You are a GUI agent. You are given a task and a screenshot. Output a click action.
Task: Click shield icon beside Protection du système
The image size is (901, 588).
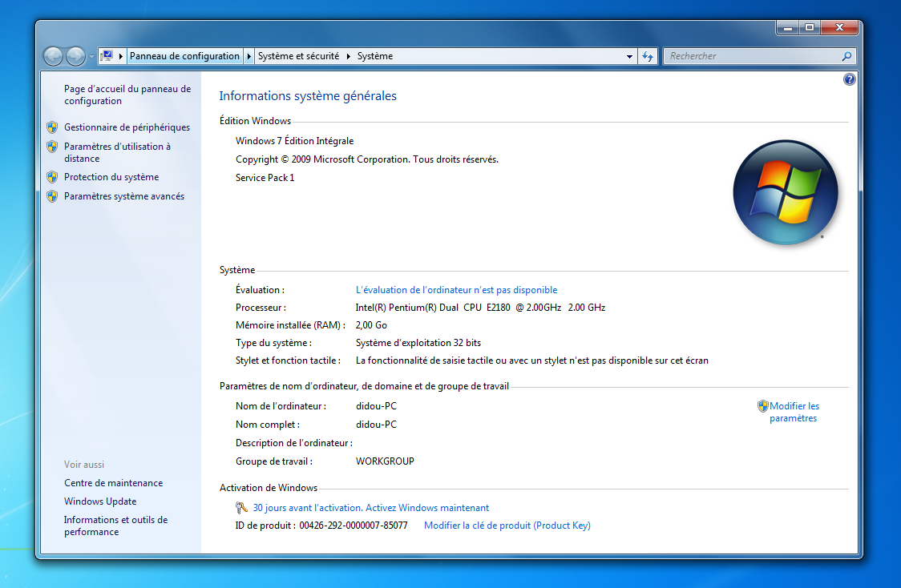[52, 177]
